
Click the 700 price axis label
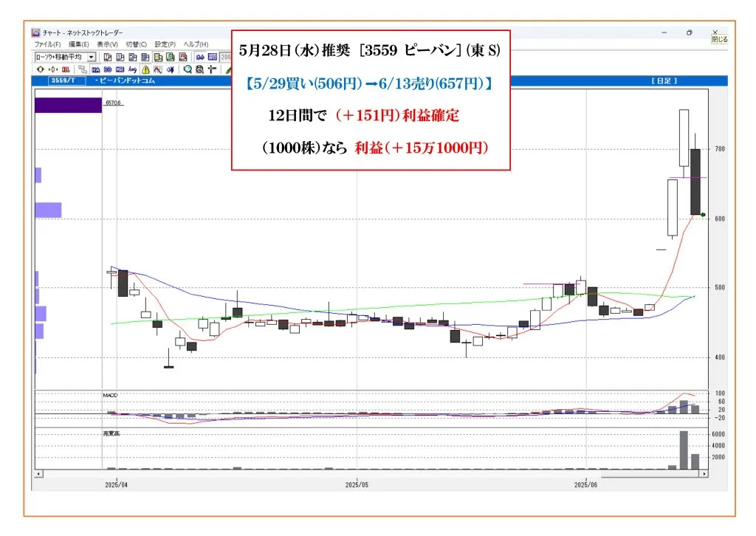pos(720,149)
